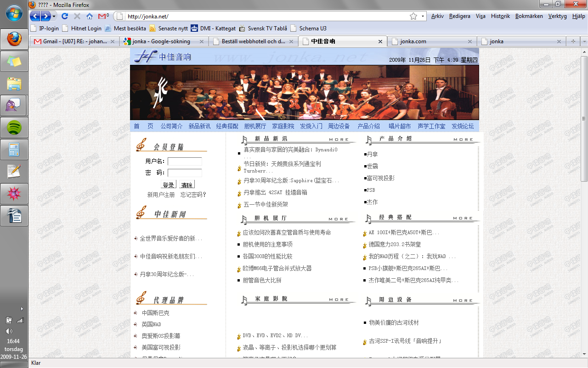The height and width of the screenshot is (368, 588).
Task: Open the Pidgin messenger taskbar icon
Action: tap(14, 105)
